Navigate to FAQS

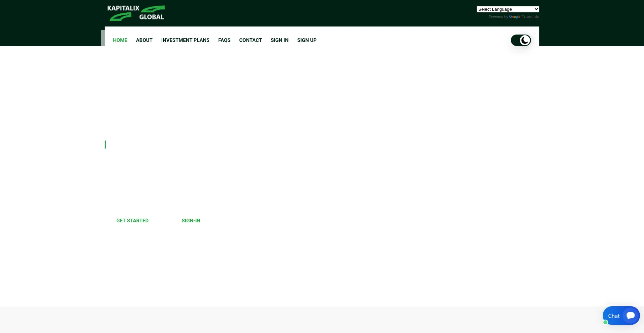click(224, 40)
